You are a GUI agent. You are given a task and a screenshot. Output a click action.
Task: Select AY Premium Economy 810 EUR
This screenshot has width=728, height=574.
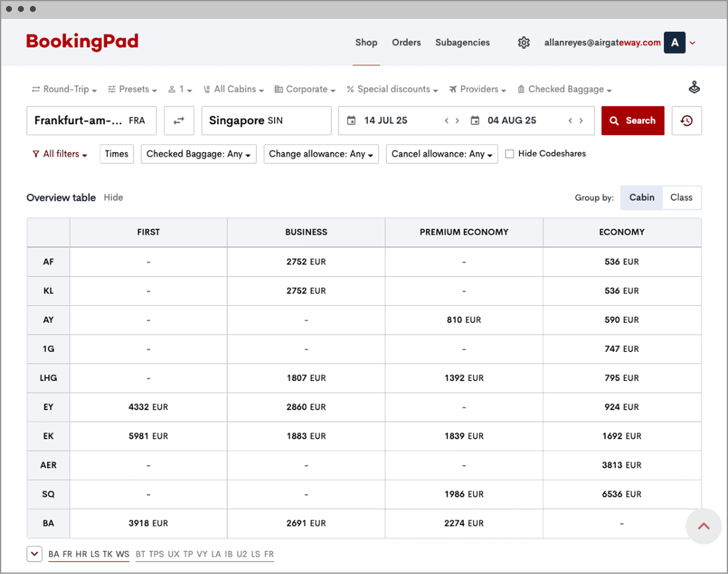pyautogui.click(x=463, y=320)
